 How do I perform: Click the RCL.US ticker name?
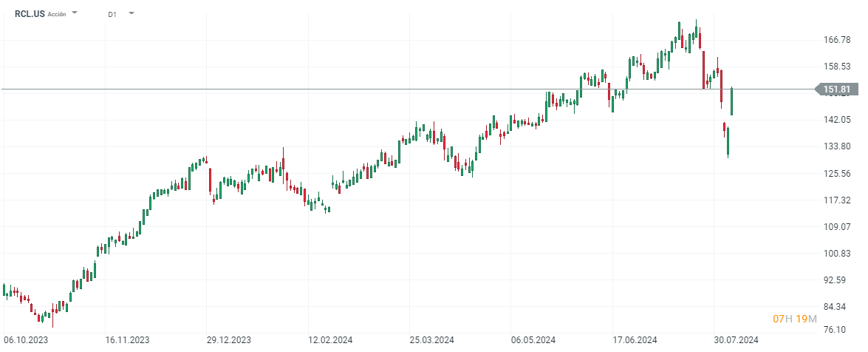click(29, 13)
